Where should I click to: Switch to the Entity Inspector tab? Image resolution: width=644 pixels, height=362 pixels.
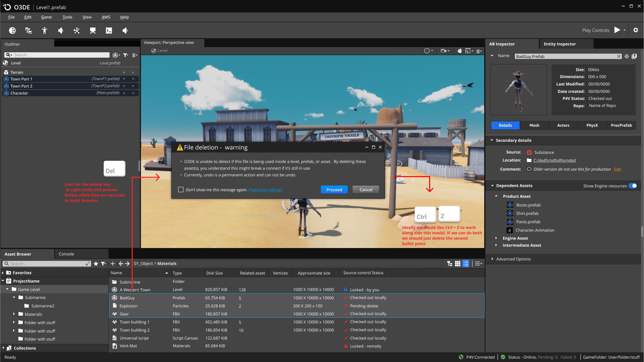tap(560, 44)
